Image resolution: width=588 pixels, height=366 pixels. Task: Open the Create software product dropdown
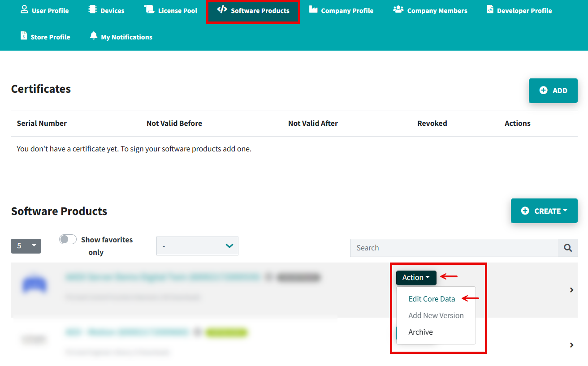coord(544,211)
